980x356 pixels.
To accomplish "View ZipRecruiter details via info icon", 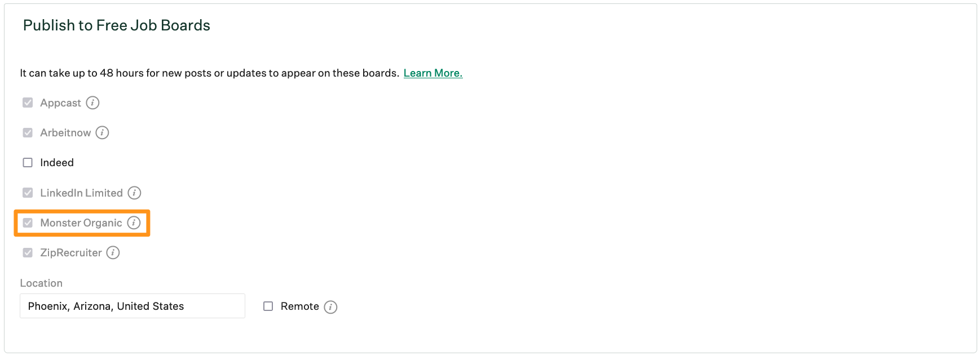I will [113, 252].
